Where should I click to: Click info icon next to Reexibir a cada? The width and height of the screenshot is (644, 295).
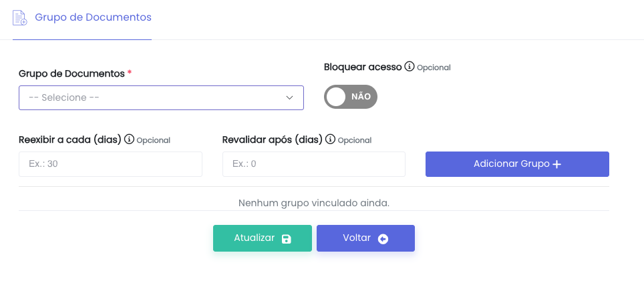tap(129, 139)
